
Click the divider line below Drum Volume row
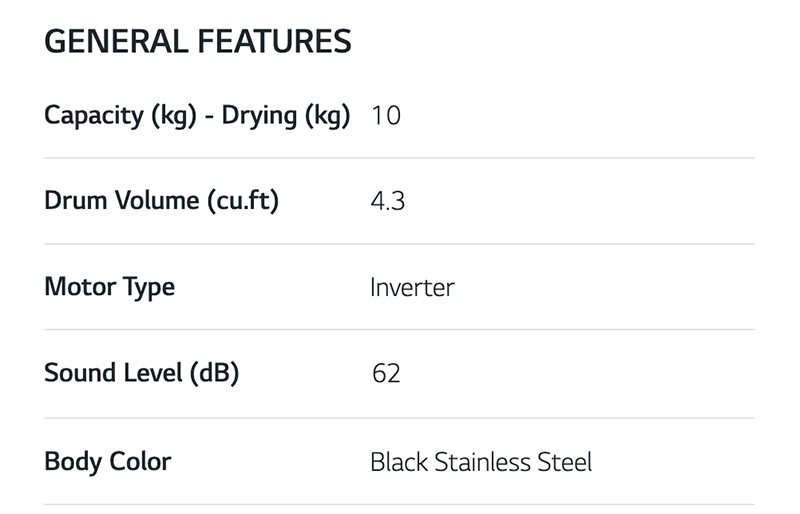point(399,244)
